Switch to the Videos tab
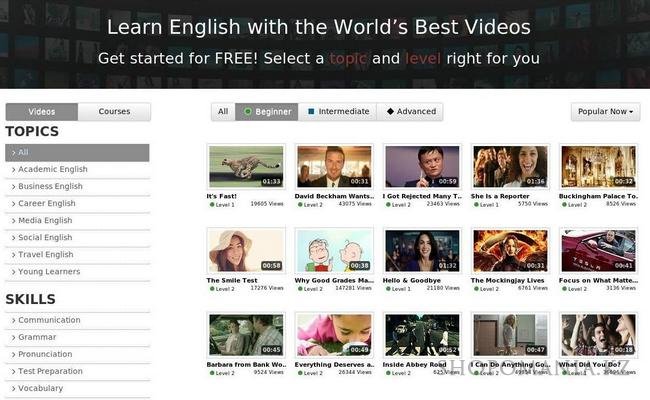 click(42, 112)
